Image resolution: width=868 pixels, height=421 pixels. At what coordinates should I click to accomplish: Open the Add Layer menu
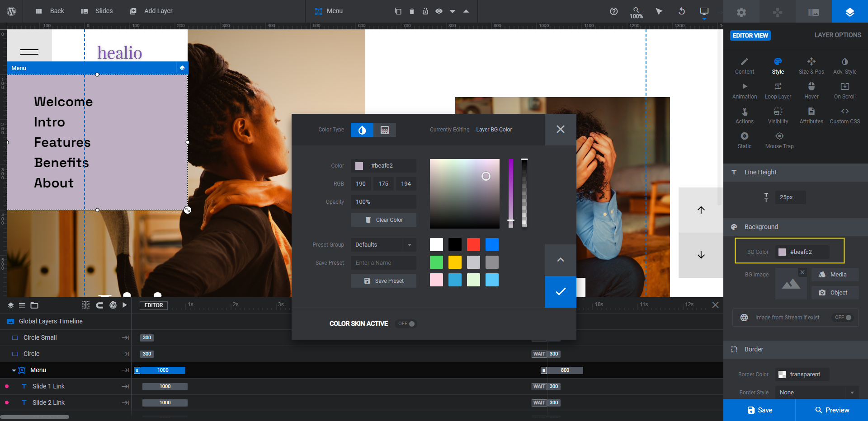point(151,11)
